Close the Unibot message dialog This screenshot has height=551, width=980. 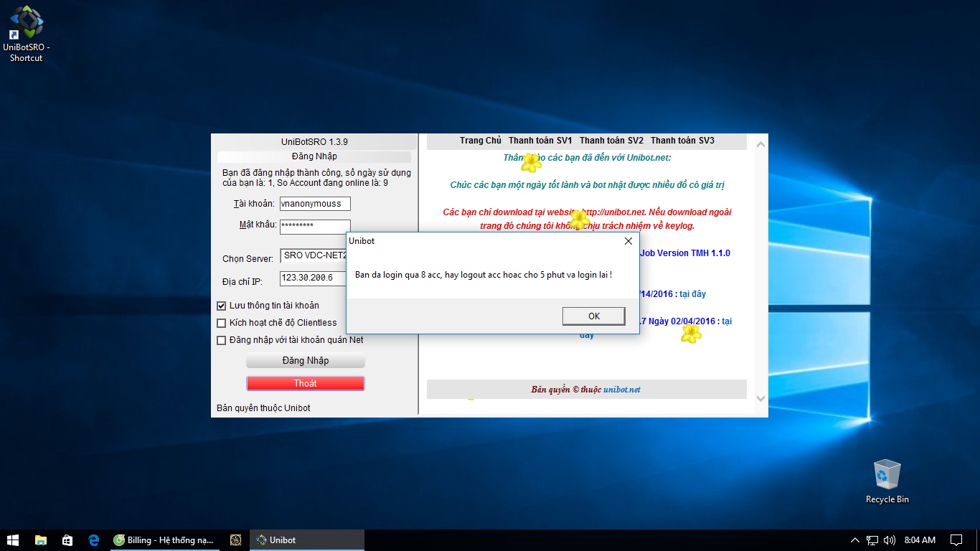coord(628,241)
